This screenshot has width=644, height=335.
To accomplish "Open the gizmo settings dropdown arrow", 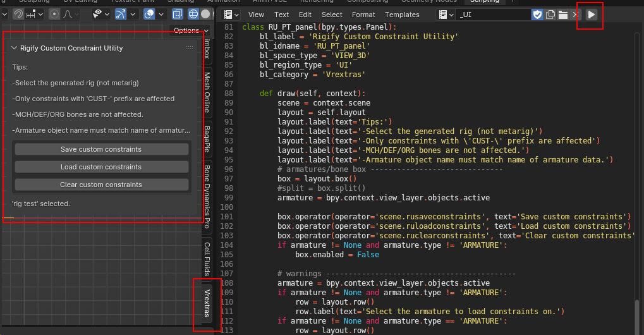I will (133, 15).
